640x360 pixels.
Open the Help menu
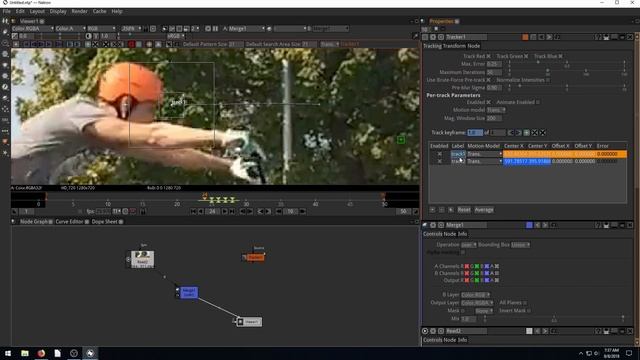[117, 11]
